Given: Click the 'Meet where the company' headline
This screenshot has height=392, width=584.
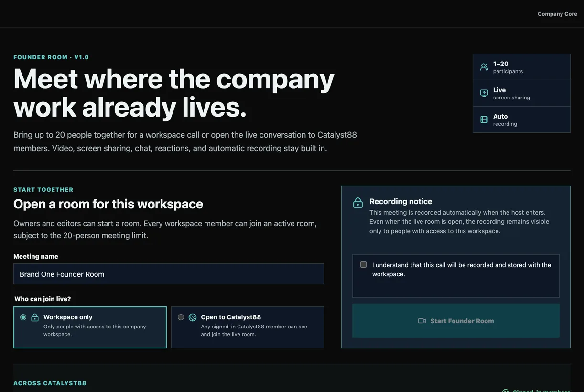Looking at the screenshot, I should pyautogui.click(x=174, y=79).
